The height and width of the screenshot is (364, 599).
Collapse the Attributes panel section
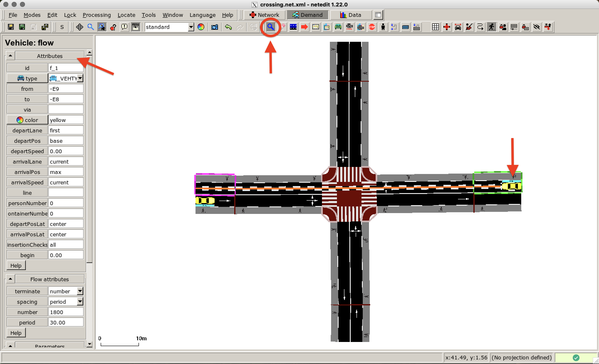click(10, 56)
